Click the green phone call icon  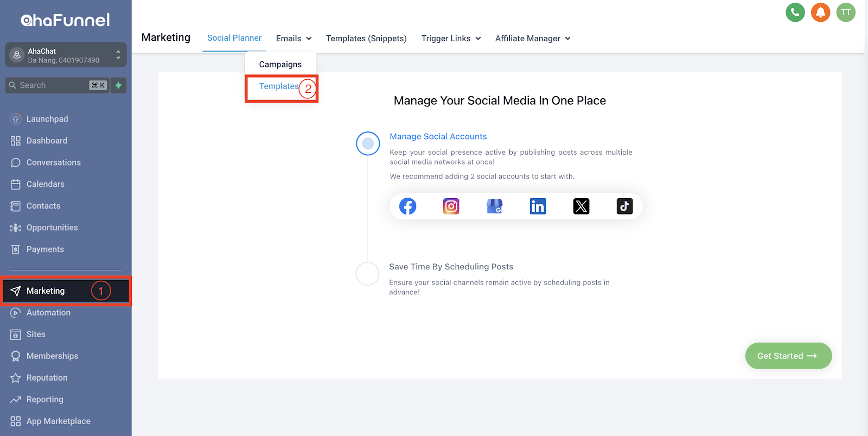click(x=795, y=12)
